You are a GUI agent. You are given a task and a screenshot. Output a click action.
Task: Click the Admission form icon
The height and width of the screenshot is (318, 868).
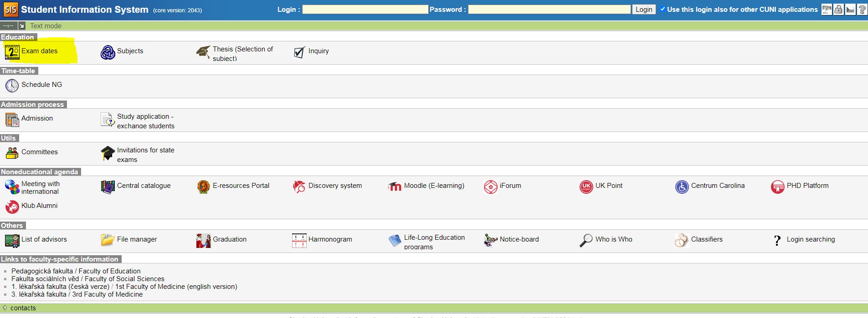[x=12, y=119]
